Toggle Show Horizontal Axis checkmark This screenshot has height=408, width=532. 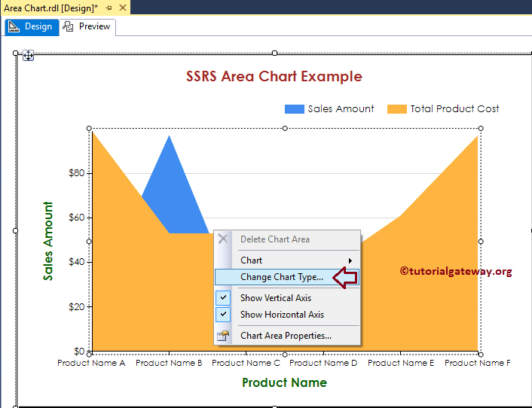pos(223,314)
